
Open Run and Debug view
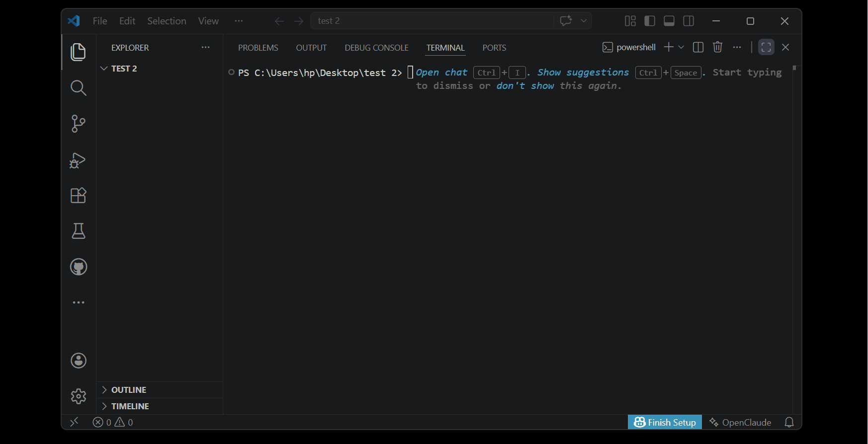pos(78,160)
